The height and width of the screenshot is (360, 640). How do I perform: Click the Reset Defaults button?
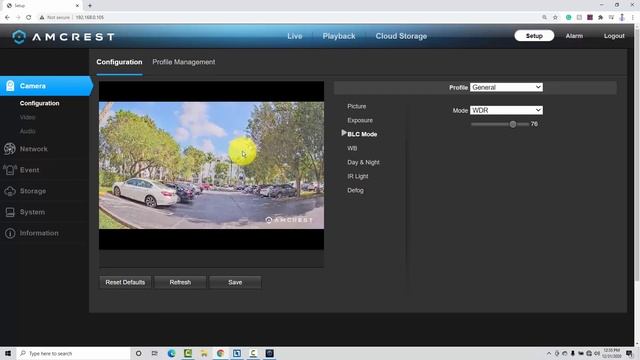(125, 282)
